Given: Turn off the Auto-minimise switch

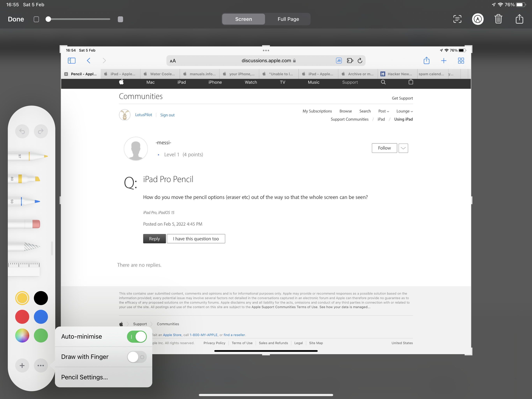Looking at the screenshot, I should point(137,336).
